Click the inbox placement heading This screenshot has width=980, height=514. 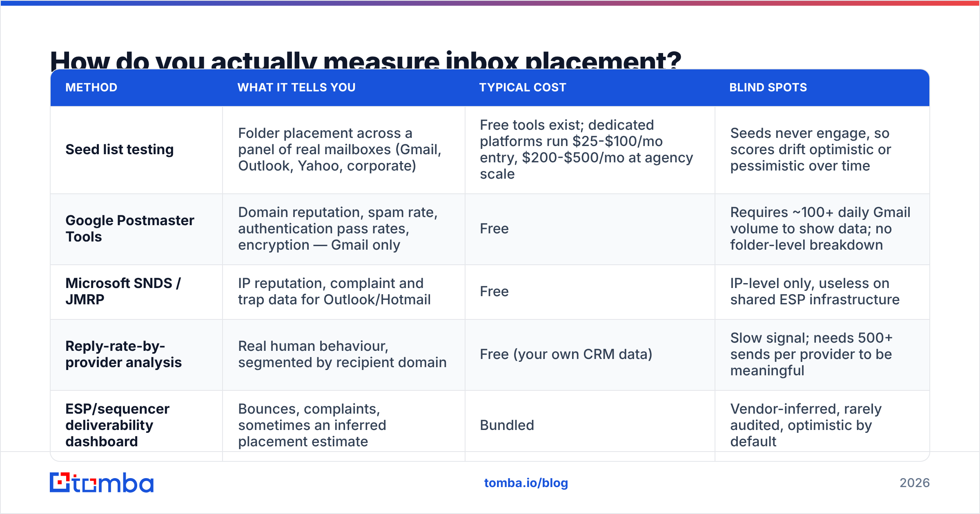click(365, 60)
